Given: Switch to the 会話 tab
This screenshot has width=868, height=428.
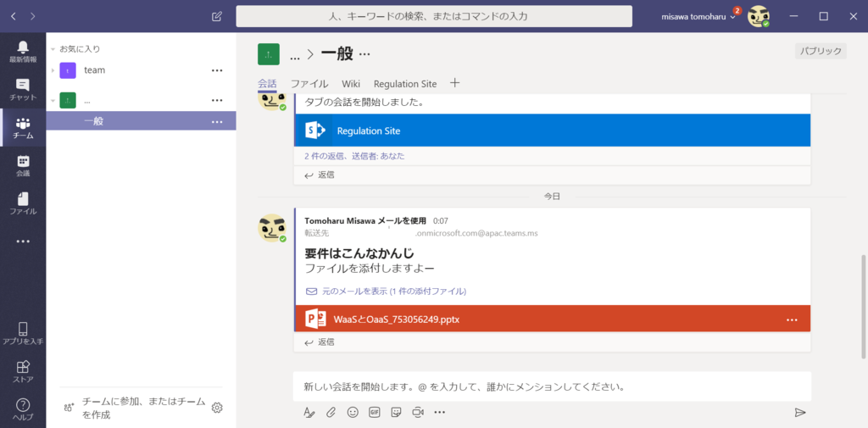Looking at the screenshot, I should pyautogui.click(x=267, y=84).
